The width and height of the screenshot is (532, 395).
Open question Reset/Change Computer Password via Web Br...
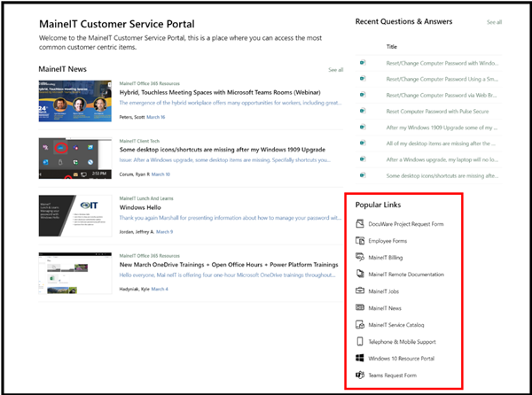[441, 95]
